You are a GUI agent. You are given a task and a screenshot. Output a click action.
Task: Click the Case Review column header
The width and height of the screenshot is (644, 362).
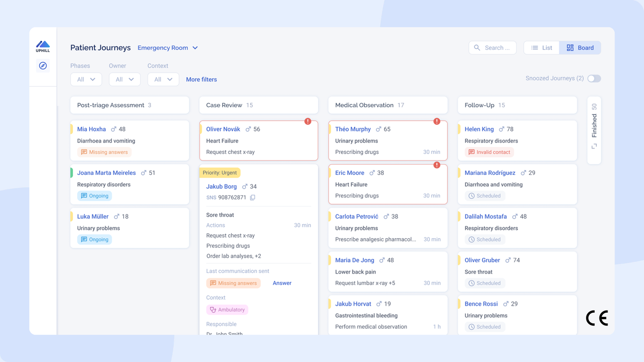coord(259,105)
